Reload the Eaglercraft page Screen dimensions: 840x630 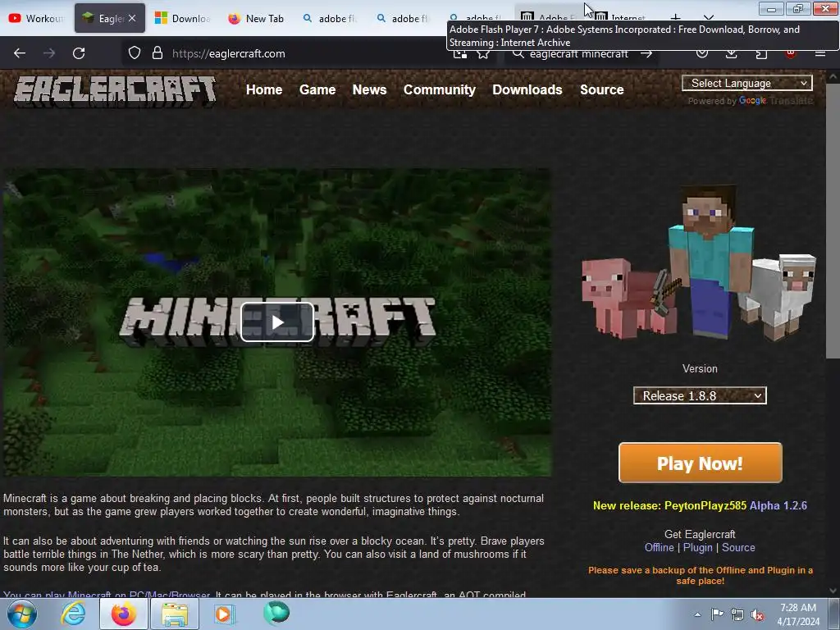[x=79, y=53]
